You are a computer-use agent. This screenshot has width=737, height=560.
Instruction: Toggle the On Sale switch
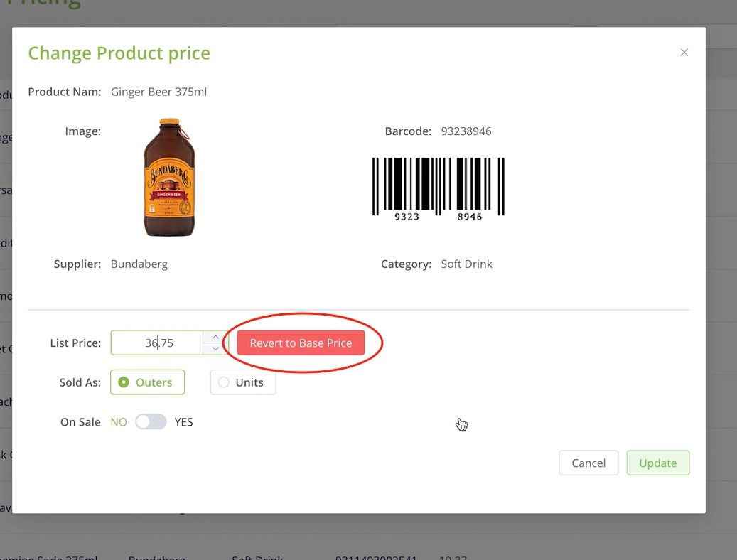[151, 422]
